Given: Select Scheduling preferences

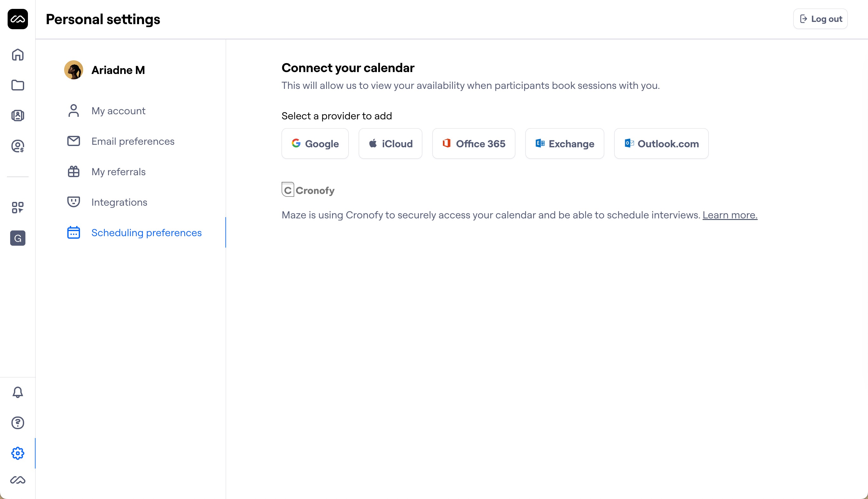Looking at the screenshot, I should tap(146, 232).
